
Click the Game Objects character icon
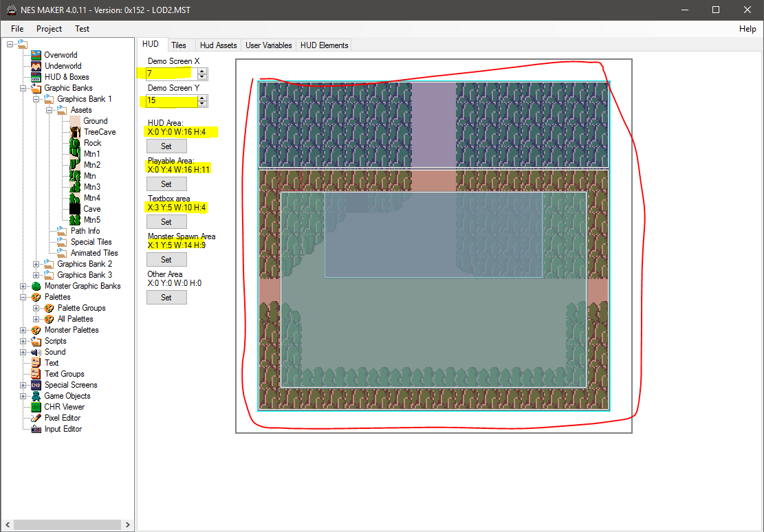(36, 396)
